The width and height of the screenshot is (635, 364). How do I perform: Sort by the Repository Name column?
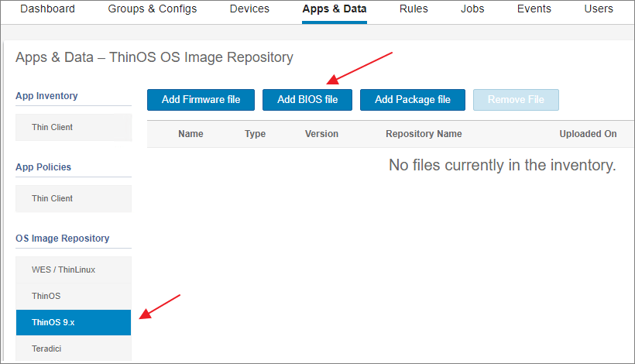(424, 134)
